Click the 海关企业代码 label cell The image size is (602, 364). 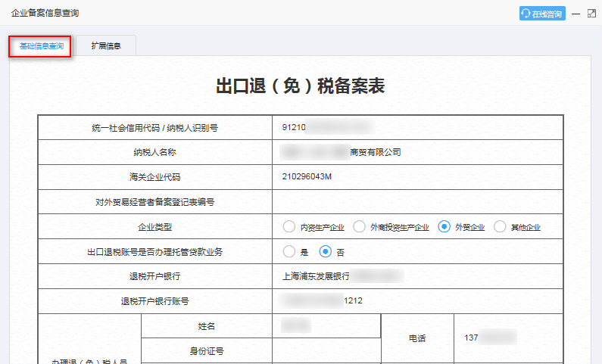tap(154, 177)
